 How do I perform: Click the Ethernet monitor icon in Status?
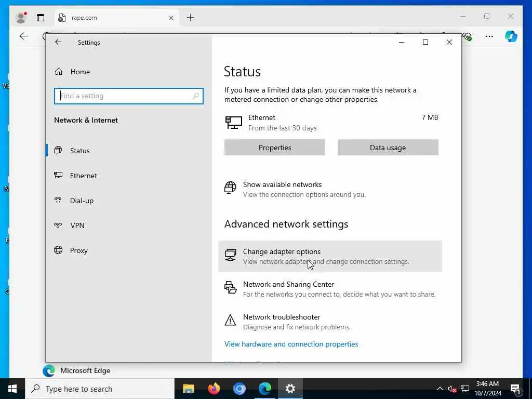click(x=233, y=123)
